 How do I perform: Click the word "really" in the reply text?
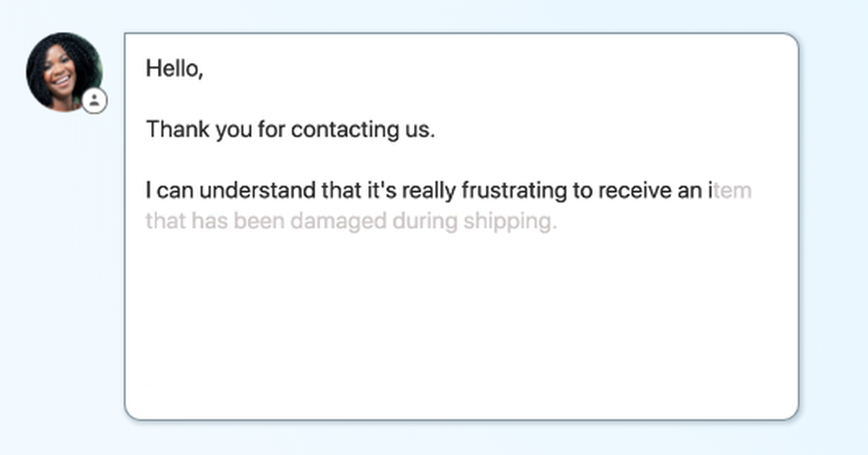click(x=429, y=191)
